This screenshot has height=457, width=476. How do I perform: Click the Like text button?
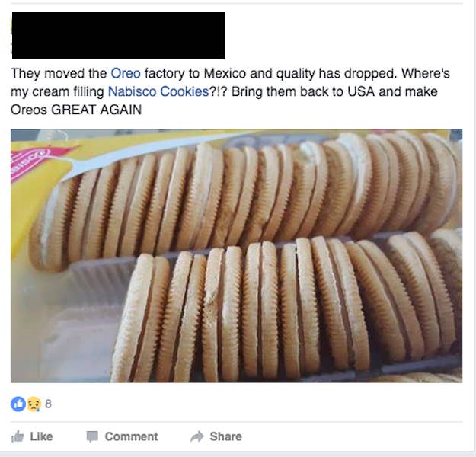click(x=41, y=436)
